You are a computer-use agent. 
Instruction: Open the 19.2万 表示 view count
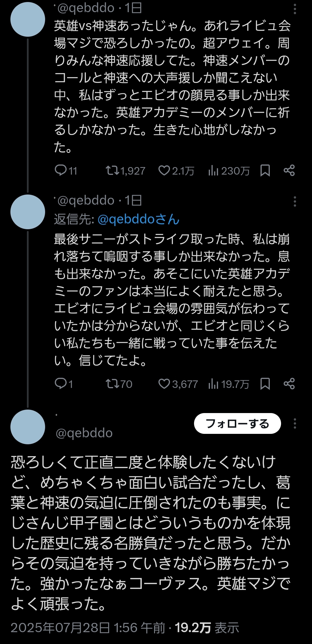tap(207, 628)
